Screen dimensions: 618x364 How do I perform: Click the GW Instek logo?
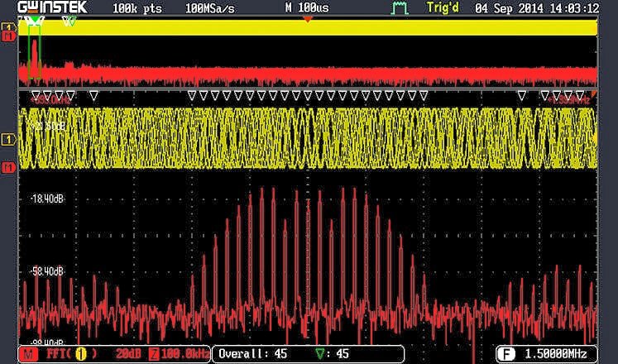52,7
